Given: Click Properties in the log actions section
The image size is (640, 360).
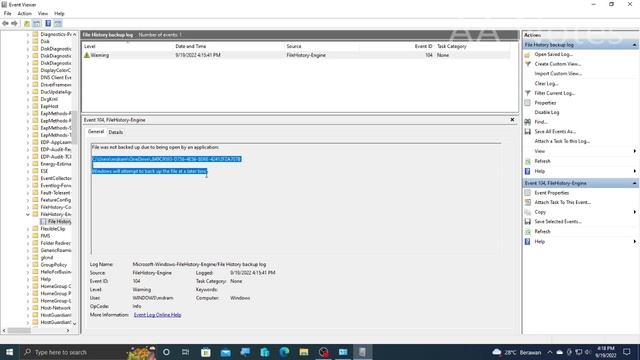Looking at the screenshot, I should click(545, 103).
